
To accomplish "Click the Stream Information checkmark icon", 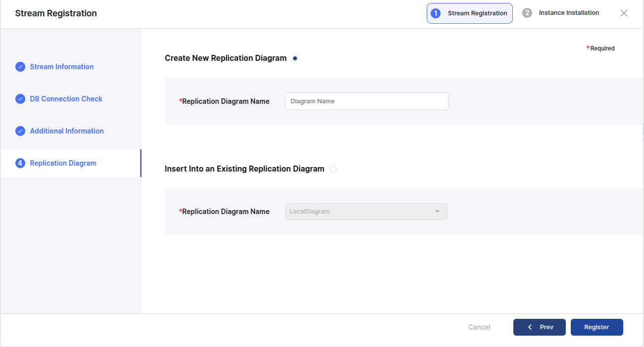I will pyautogui.click(x=20, y=67).
